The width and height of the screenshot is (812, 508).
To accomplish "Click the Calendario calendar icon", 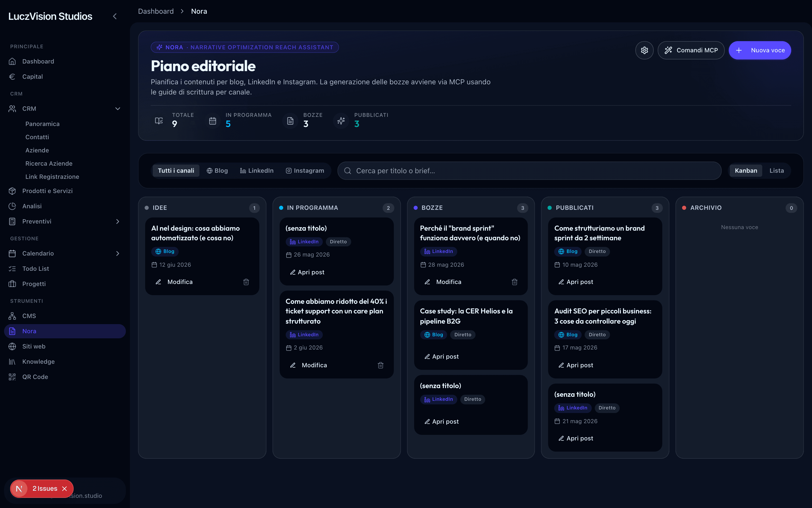I will (12, 253).
